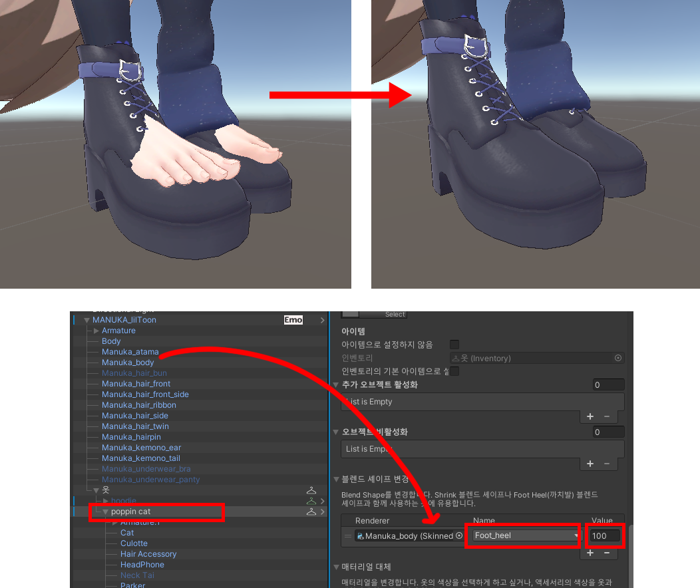Remove the selected blend shape entry

point(607,553)
